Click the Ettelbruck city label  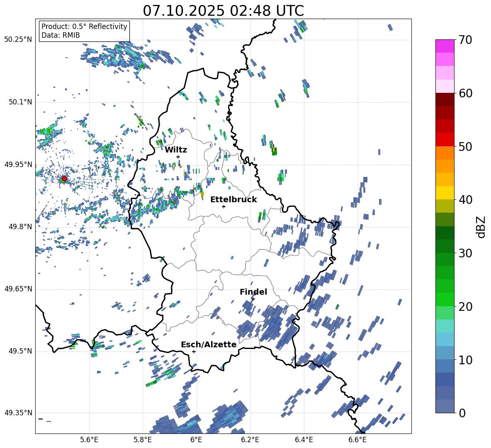pyautogui.click(x=233, y=200)
